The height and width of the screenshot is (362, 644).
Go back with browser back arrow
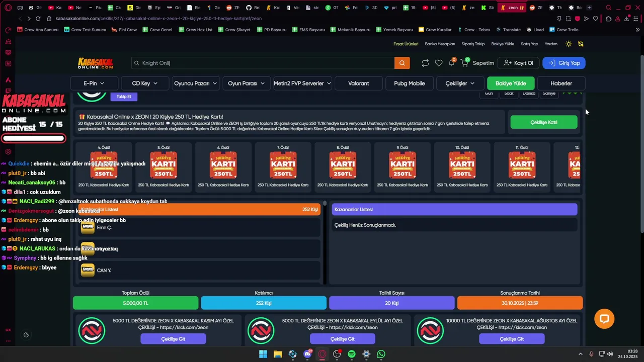pos(20,19)
